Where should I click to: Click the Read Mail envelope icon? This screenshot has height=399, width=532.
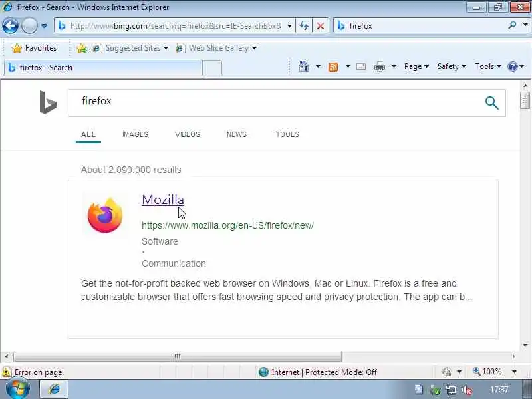pos(361,66)
